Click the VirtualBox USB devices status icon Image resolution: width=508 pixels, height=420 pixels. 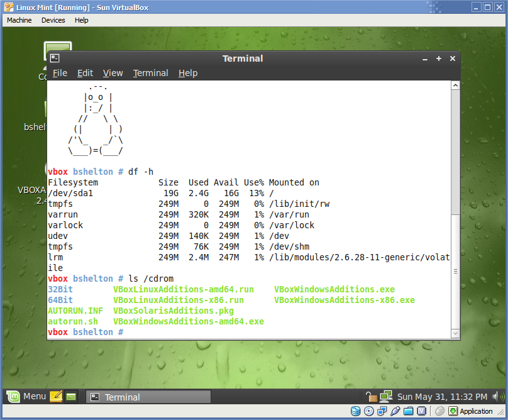point(395,411)
